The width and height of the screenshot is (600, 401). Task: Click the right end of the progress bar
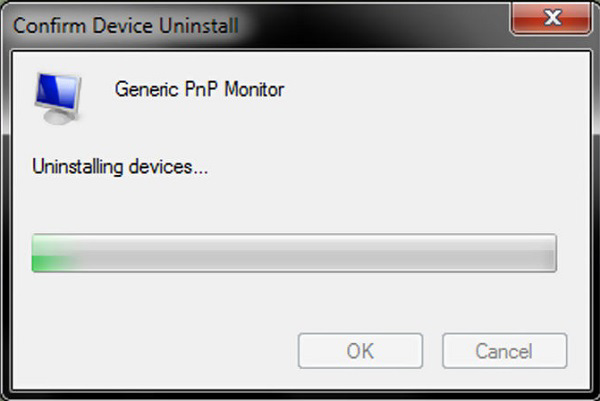[546, 254]
